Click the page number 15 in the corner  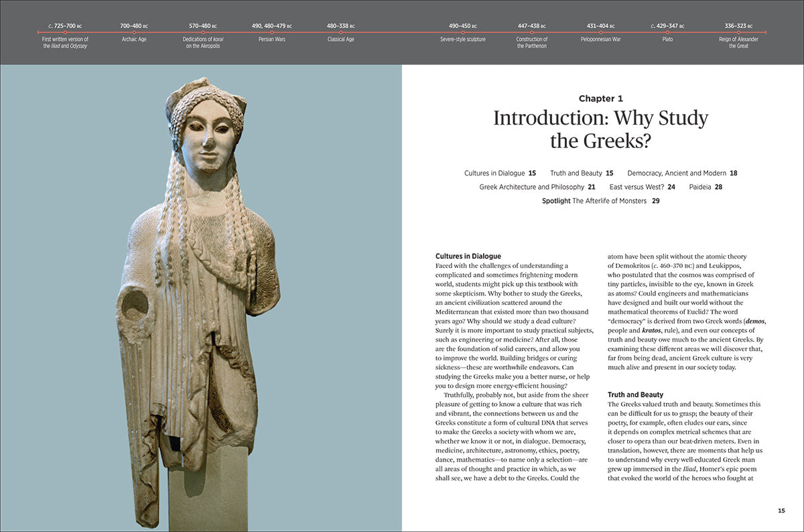tap(781, 511)
